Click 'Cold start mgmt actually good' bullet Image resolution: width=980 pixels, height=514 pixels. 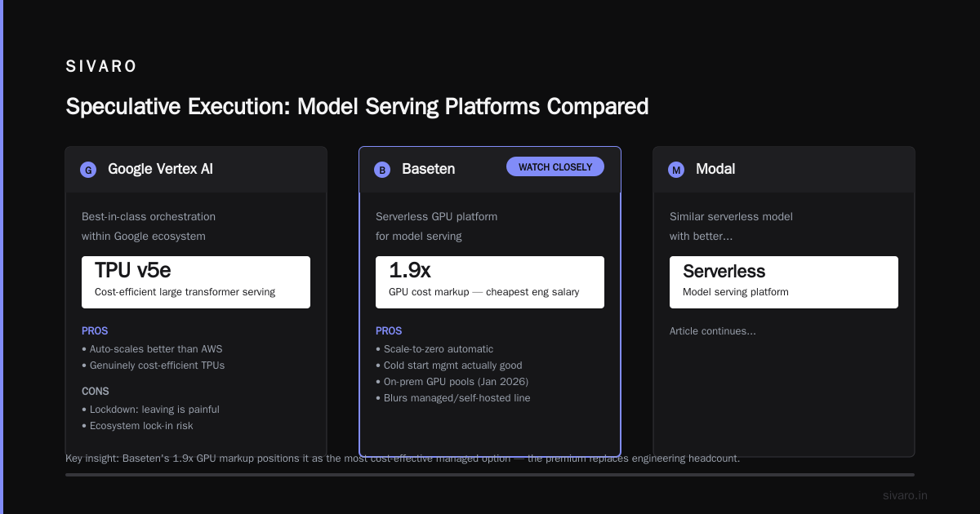click(x=449, y=366)
